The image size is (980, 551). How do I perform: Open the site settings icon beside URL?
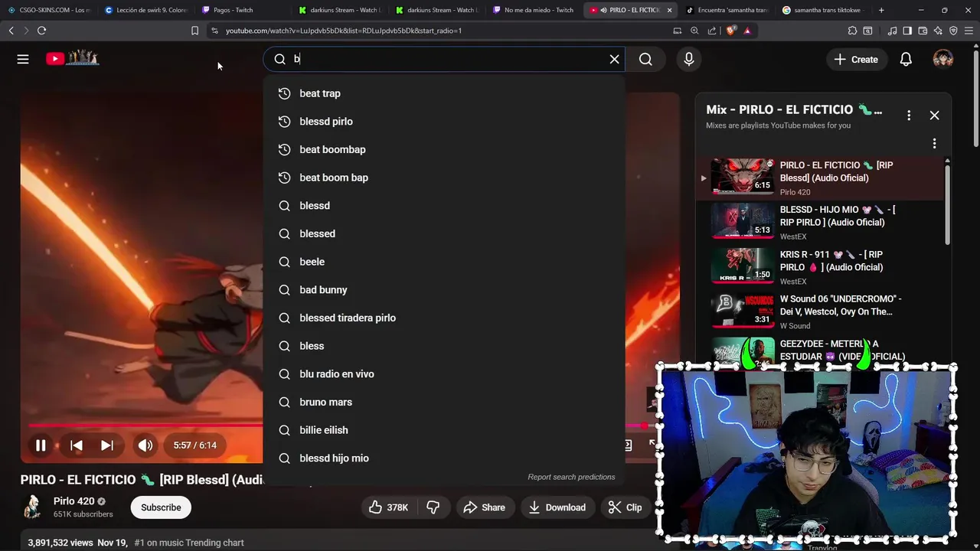click(214, 31)
